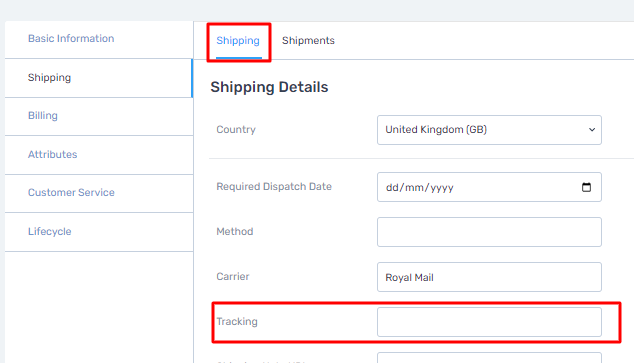
Task: Open the calendar picker icon in dispatch date
Action: click(586, 187)
